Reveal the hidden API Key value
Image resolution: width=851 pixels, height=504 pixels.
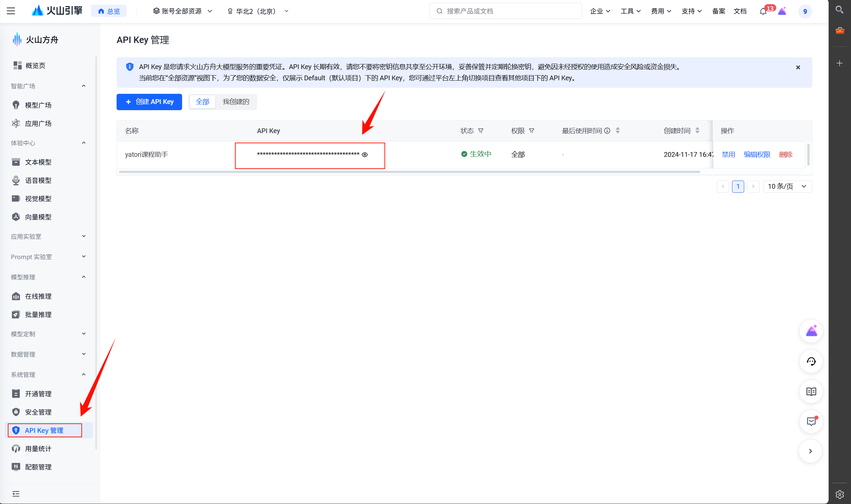pyautogui.click(x=365, y=154)
